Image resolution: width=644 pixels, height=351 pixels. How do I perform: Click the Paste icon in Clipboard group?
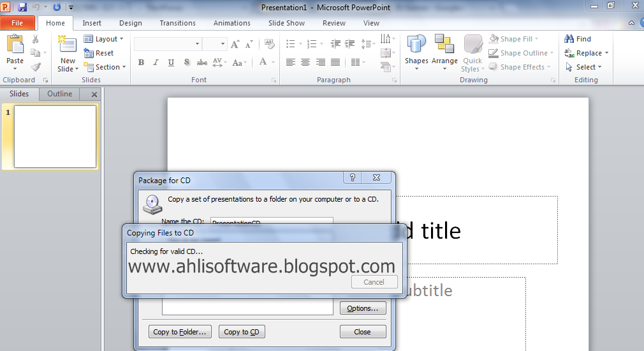point(15,45)
